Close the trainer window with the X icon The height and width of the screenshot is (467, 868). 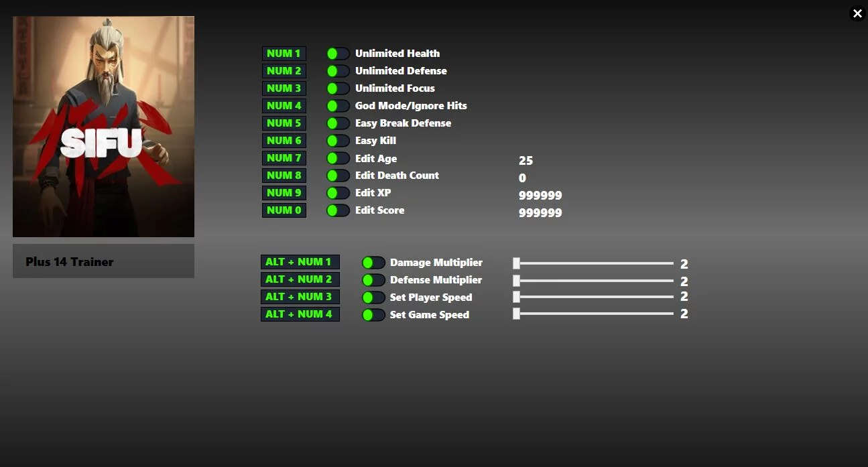tap(857, 13)
